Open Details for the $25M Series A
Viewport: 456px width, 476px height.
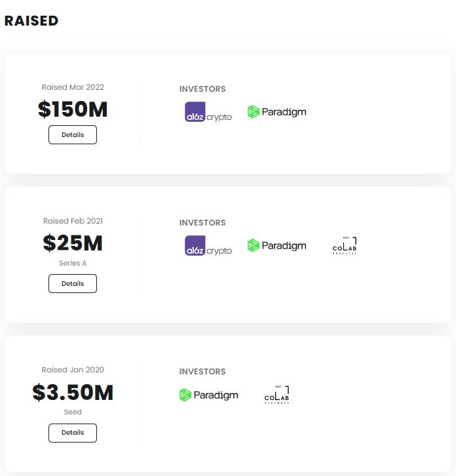point(73,283)
